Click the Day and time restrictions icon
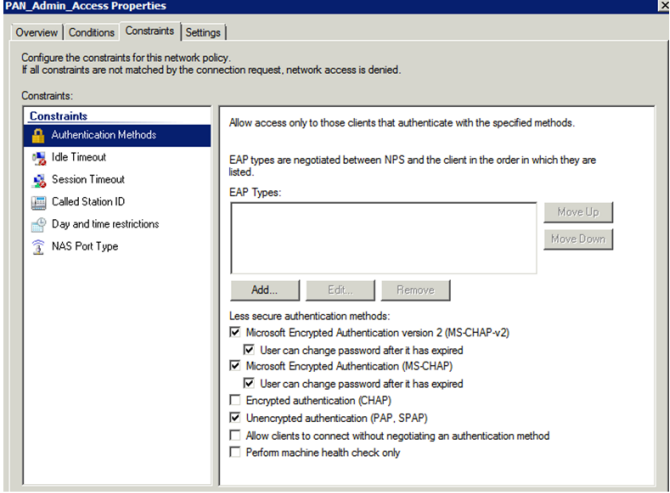670x493 pixels. point(38,224)
